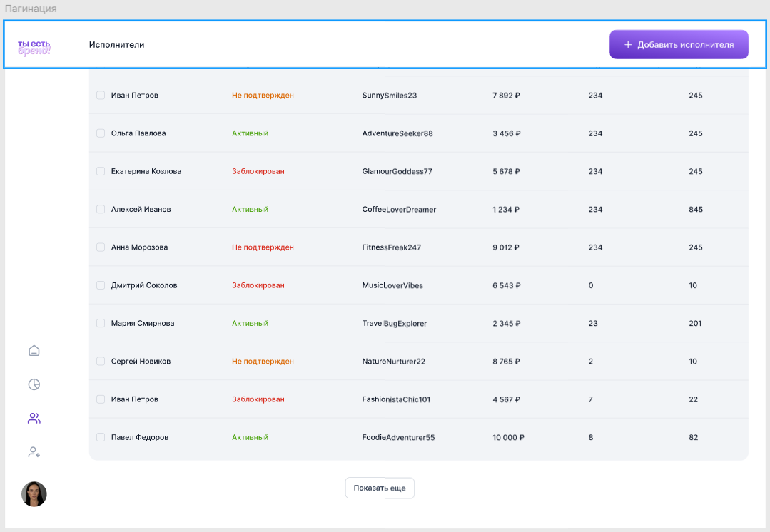Open the profile avatar photo
Viewport: 770px width, 532px height.
[x=34, y=494]
